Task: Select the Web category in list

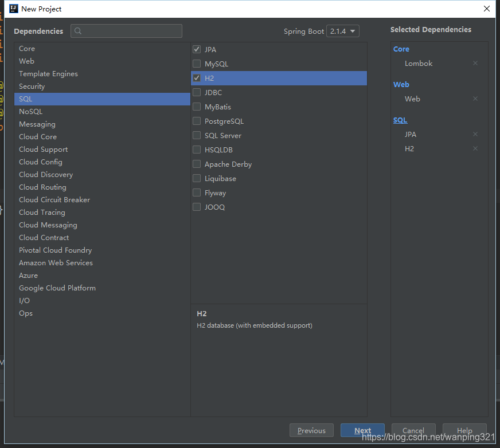Action: pyautogui.click(x=102, y=61)
